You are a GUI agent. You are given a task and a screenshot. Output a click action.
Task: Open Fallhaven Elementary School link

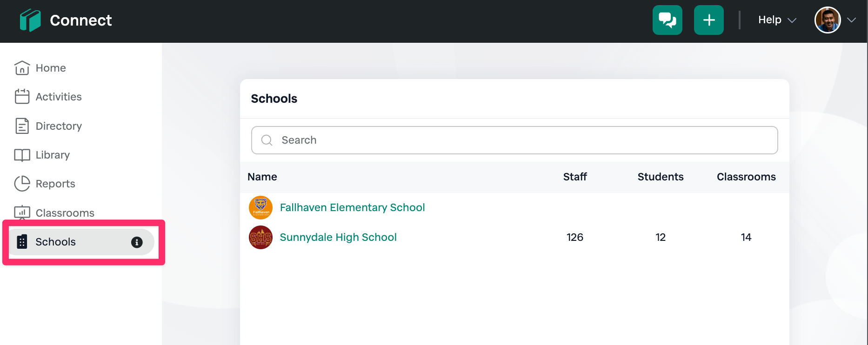pyautogui.click(x=352, y=207)
